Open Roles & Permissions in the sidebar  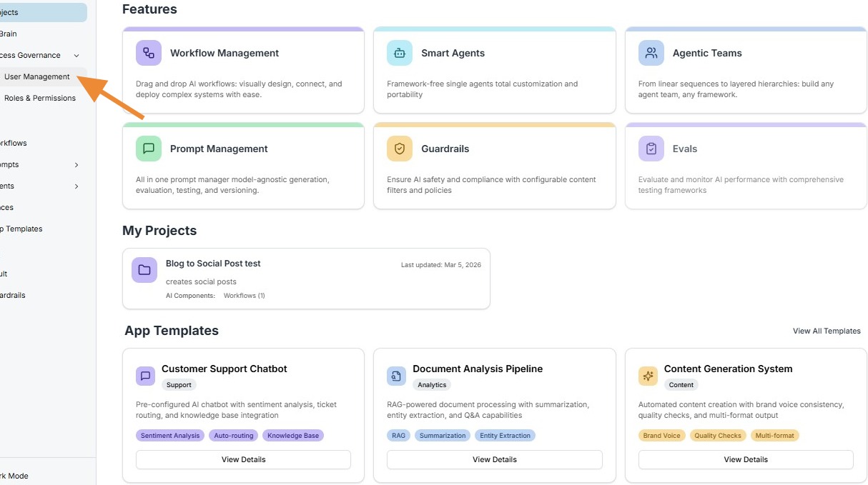pos(40,99)
